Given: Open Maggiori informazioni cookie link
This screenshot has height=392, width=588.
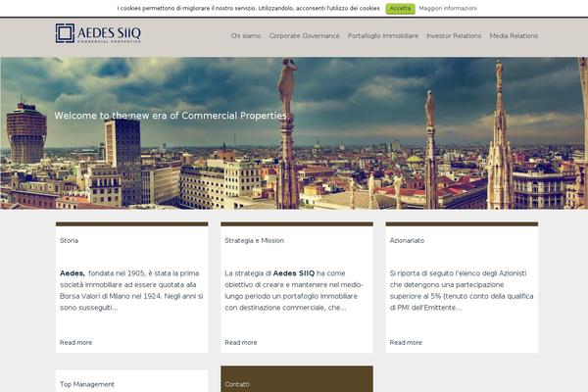Looking at the screenshot, I should click(448, 8).
